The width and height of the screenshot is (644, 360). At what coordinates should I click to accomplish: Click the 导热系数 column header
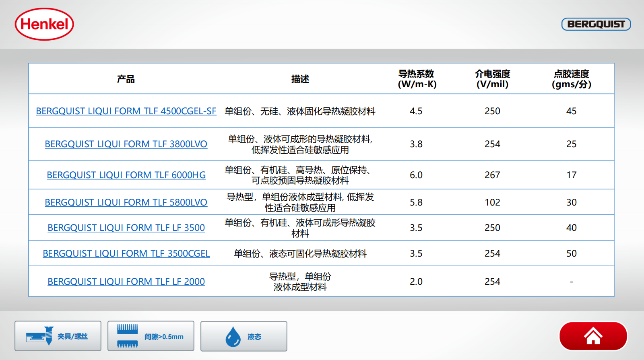[417, 79]
